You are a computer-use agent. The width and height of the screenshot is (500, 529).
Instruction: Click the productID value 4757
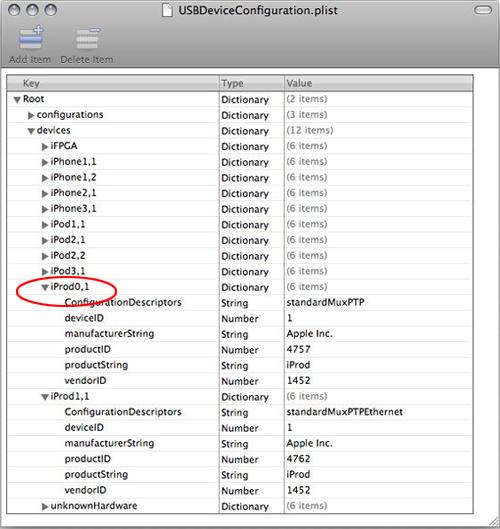298,349
